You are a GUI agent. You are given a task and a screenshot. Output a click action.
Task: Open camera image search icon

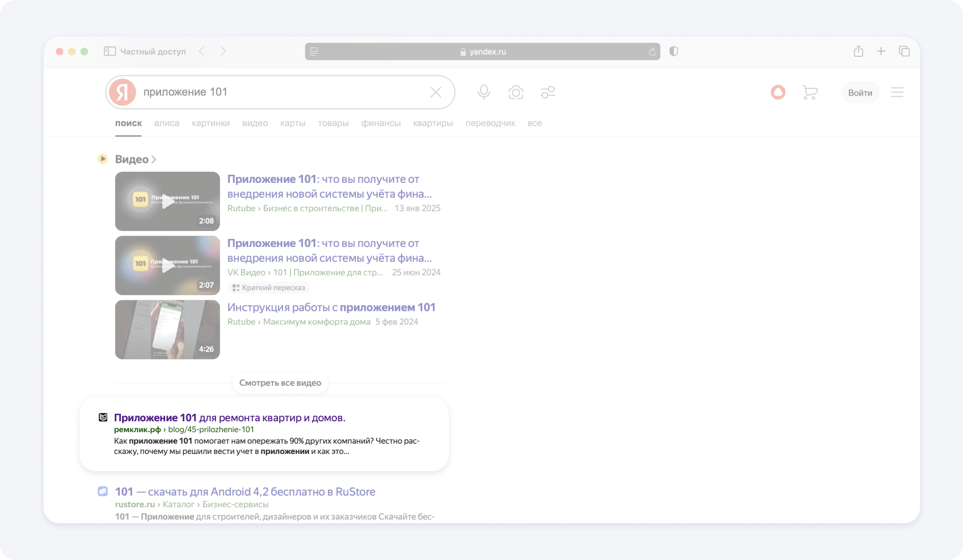(x=516, y=92)
